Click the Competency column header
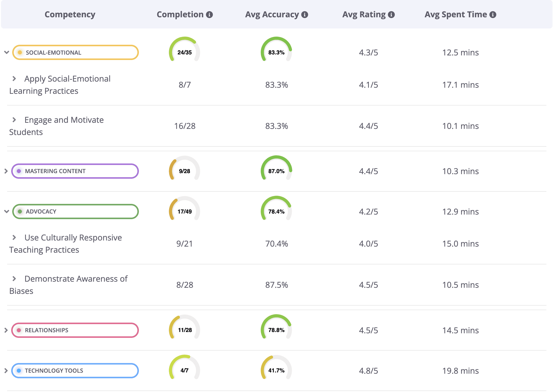 [x=70, y=14]
